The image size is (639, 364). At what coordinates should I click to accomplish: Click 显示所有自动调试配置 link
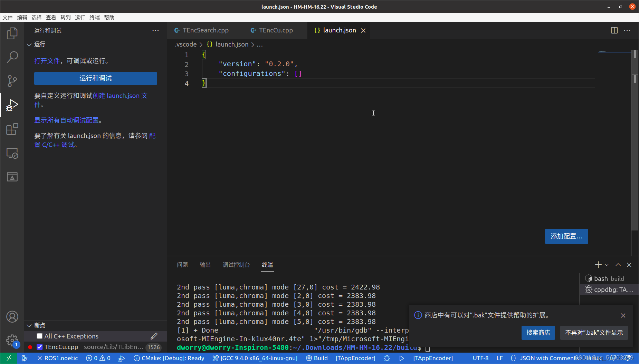coord(66,120)
